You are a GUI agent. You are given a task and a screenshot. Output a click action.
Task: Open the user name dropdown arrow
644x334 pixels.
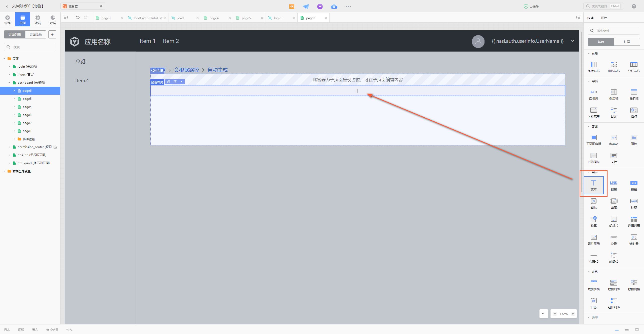(573, 41)
